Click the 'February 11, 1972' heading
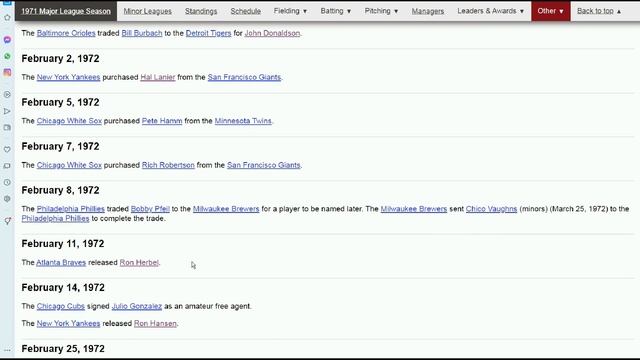Image resolution: width=640 pixels, height=360 pixels. click(x=63, y=244)
